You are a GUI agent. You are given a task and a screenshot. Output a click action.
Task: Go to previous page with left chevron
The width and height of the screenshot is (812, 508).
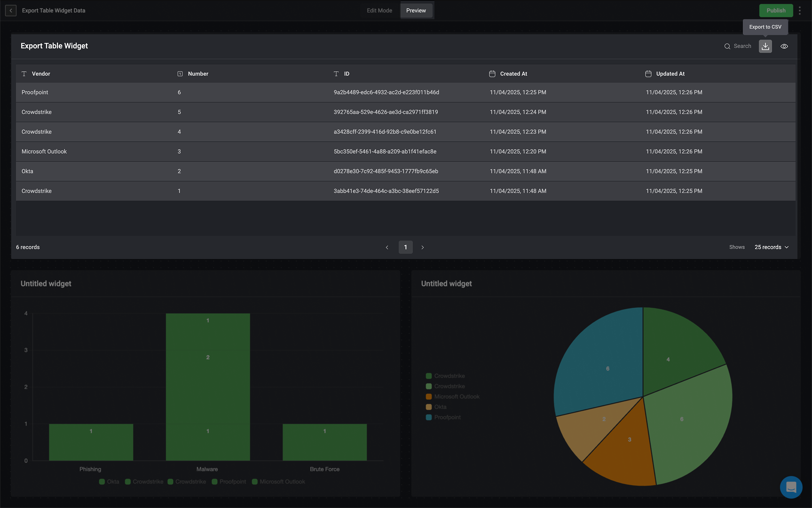click(387, 247)
